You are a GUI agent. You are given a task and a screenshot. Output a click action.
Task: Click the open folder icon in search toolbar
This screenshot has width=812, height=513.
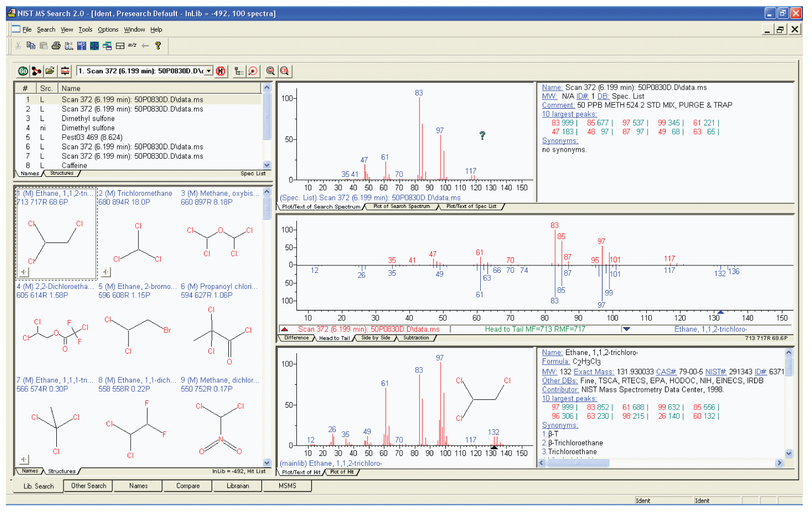click(50, 71)
